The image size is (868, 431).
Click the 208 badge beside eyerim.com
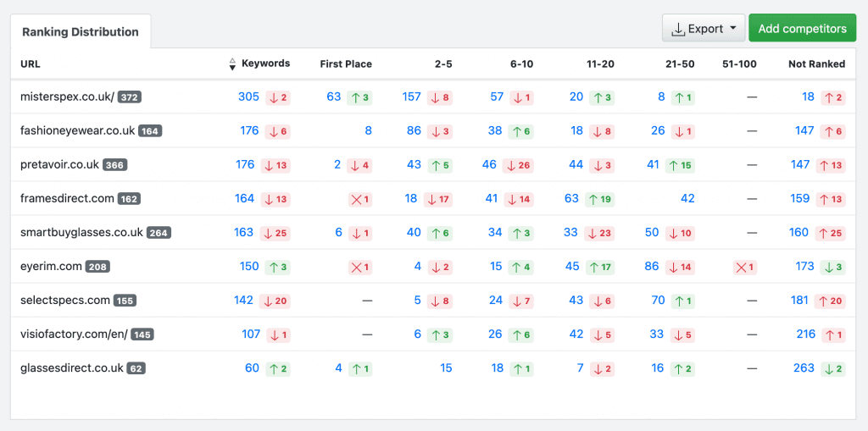point(97,267)
